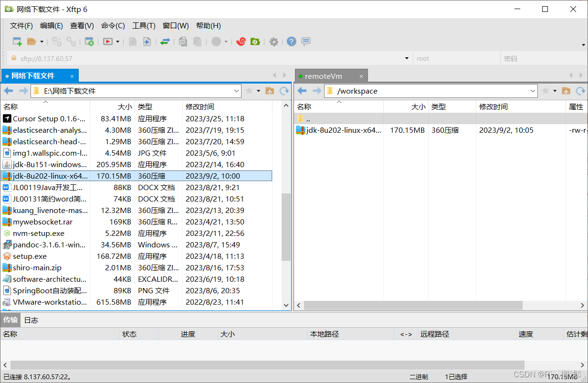Open the dropdown arrow beside Open Session
Screen dimensions: 588x383
(42, 42)
